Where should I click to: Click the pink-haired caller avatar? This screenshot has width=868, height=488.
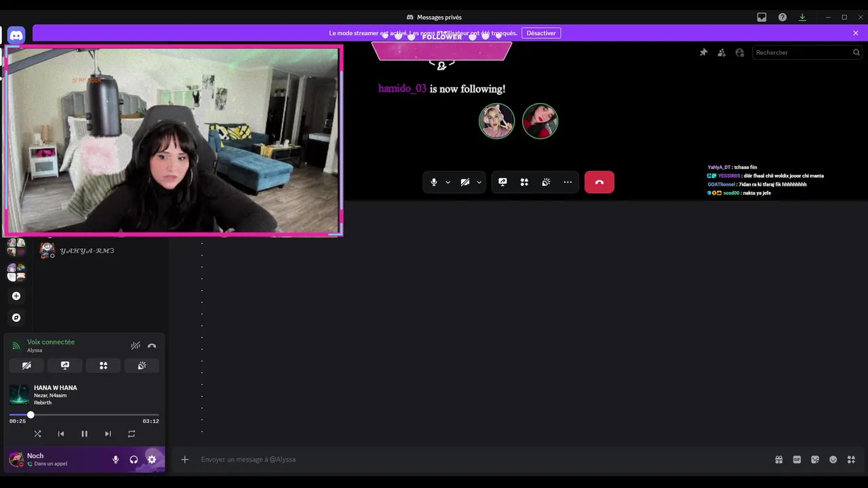(496, 121)
